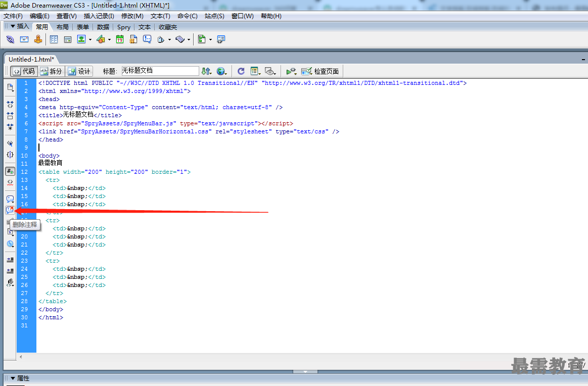Click the document title input field
Screen dimensions: 588x386
pyautogui.click(x=160, y=71)
